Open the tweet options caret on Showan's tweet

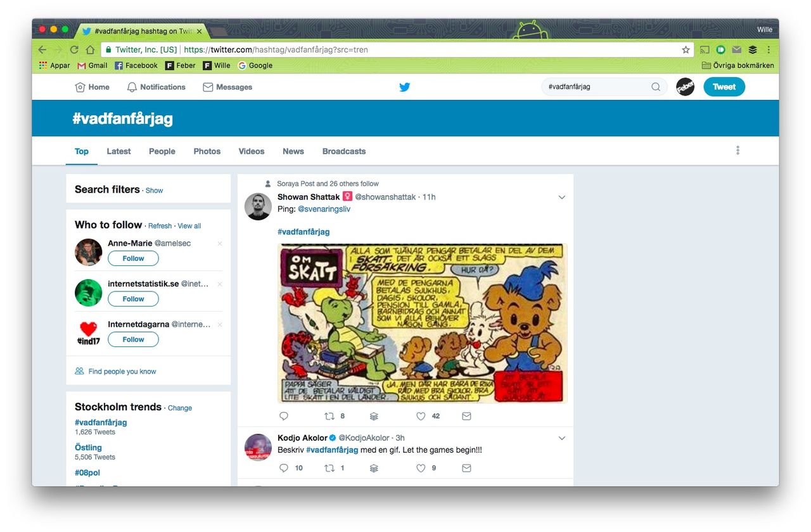point(562,197)
